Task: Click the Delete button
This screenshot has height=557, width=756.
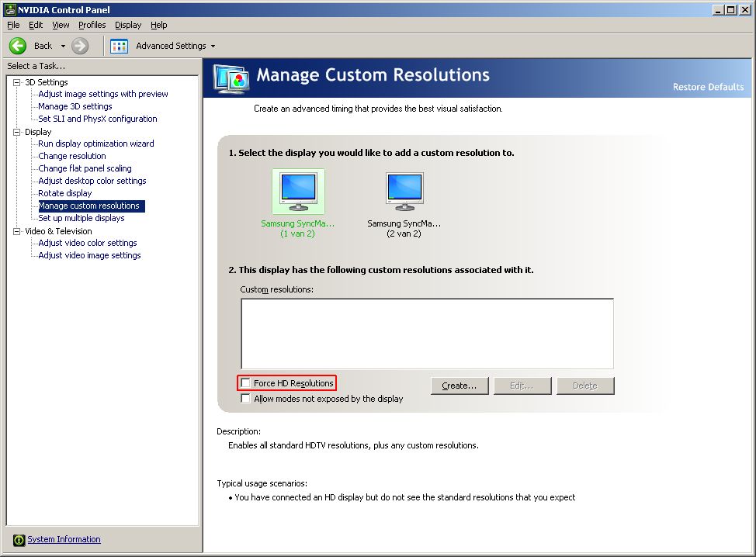Action: 585,386
